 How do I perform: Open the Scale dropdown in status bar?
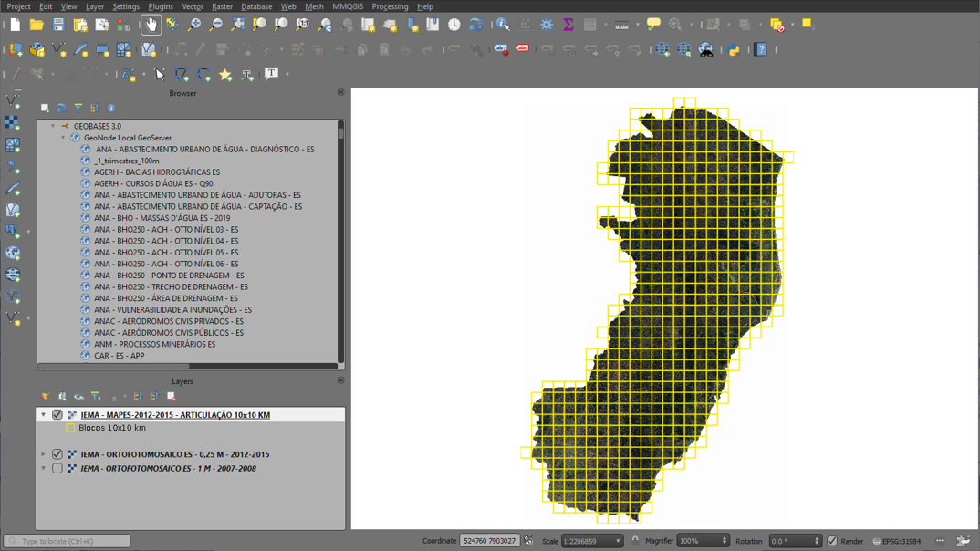[x=618, y=541]
